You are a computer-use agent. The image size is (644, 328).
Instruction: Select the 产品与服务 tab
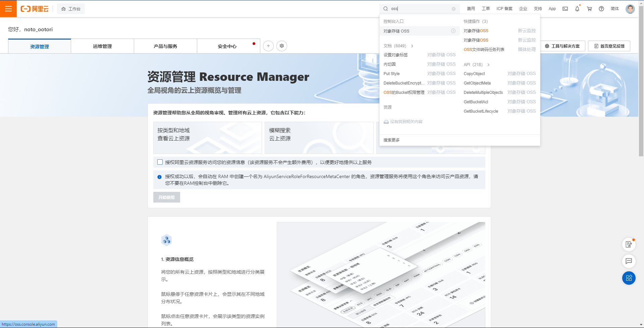[165, 46]
